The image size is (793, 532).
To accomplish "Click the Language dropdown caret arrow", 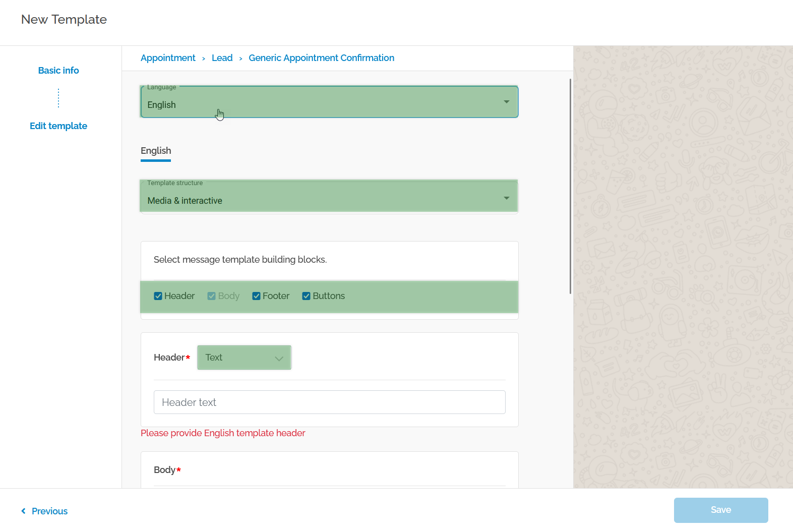I will click(506, 102).
